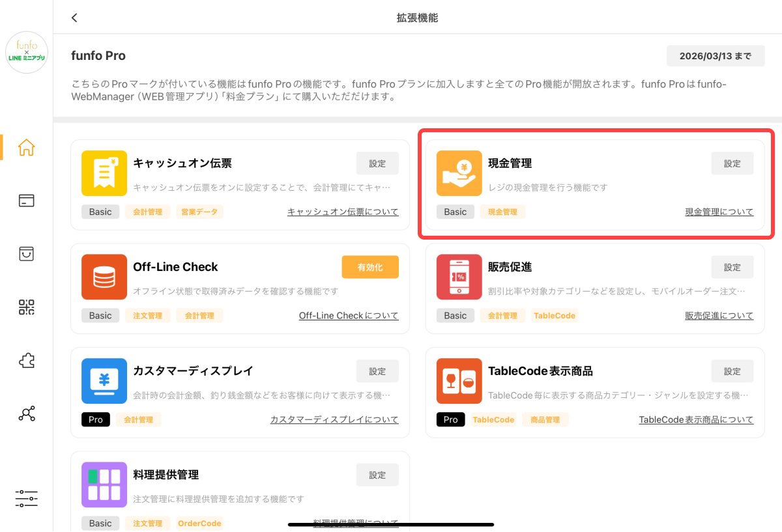Image resolution: width=782 pixels, height=532 pixels.
Task: Click the 販売促進 card title
Action: [x=510, y=267]
